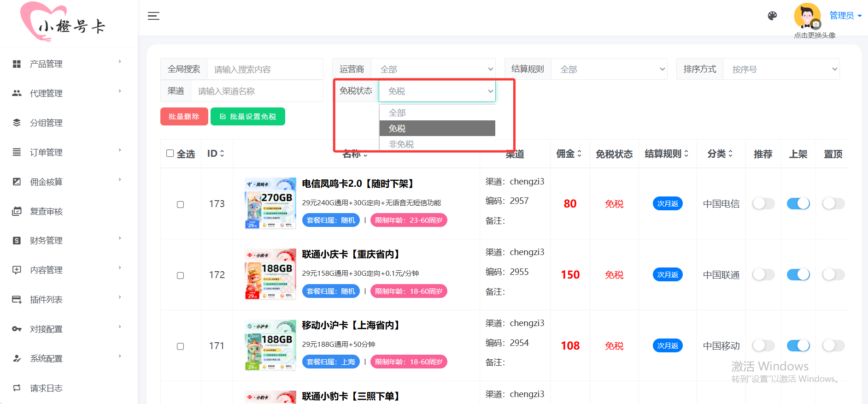Viewport: 868px width, 404px height.
Task: Open the 结算规则 filter dropdown
Action: coord(609,69)
